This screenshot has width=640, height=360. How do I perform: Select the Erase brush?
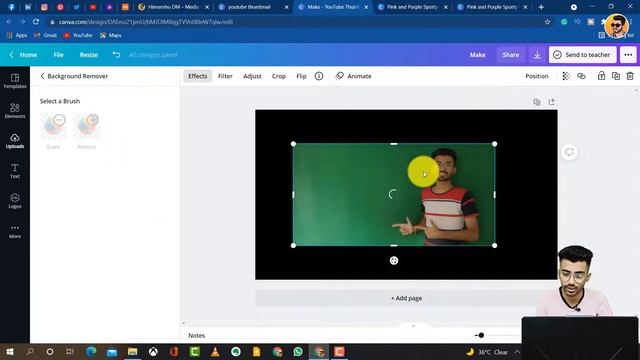[53, 131]
